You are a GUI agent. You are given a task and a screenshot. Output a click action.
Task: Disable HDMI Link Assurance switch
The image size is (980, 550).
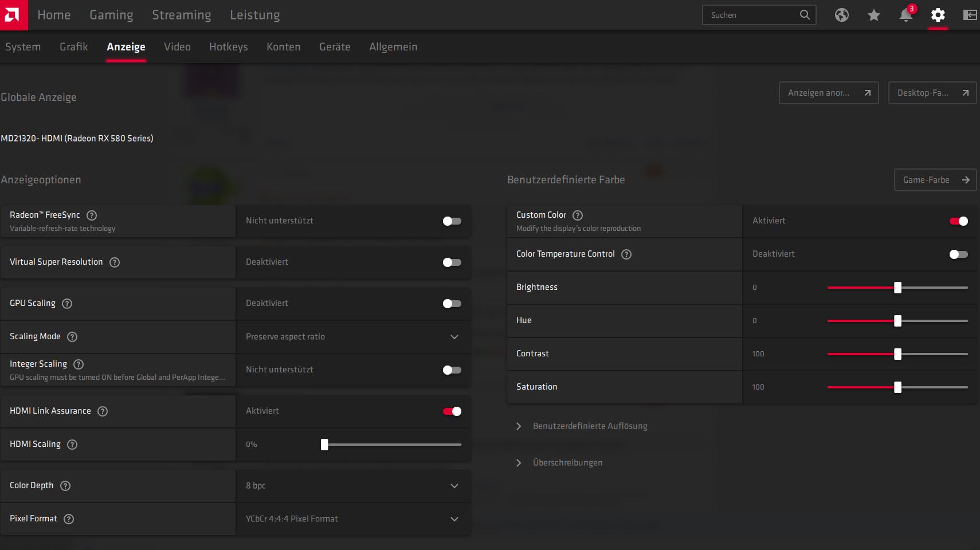pyautogui.click(x=452, y=411)
